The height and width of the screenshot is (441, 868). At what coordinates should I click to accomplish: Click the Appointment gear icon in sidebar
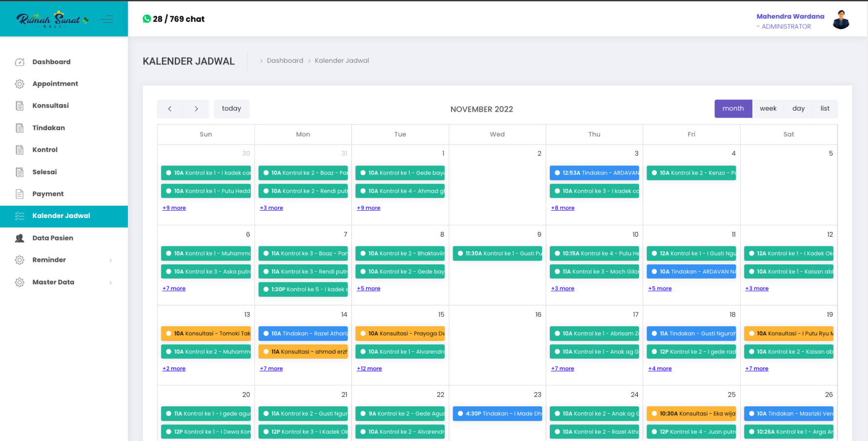click(x=20, y=84)
